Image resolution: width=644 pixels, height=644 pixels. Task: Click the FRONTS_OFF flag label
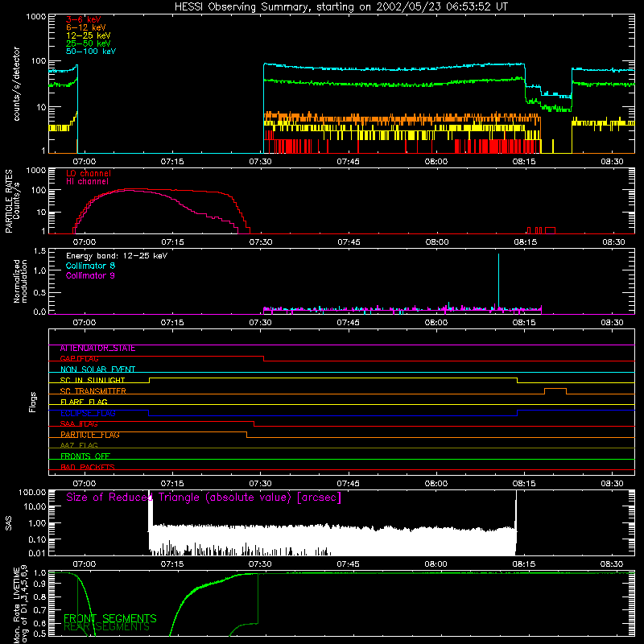tap(85, 456)
